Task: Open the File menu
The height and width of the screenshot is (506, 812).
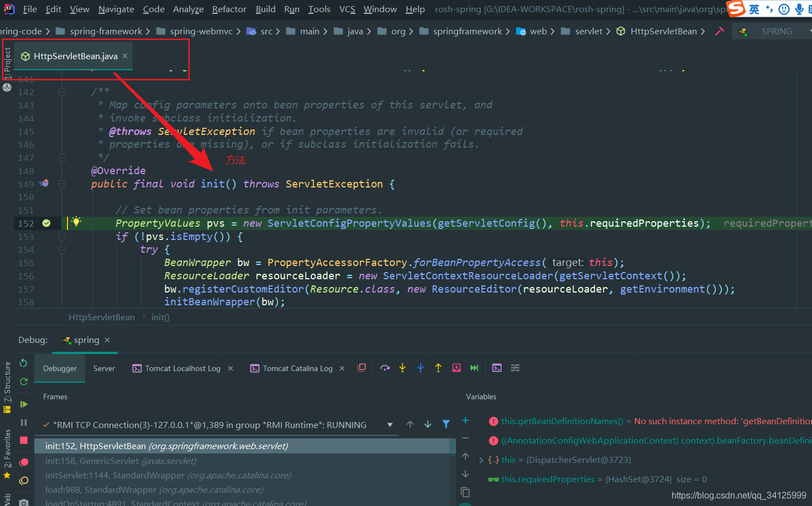Action: [x=30, y=9]
